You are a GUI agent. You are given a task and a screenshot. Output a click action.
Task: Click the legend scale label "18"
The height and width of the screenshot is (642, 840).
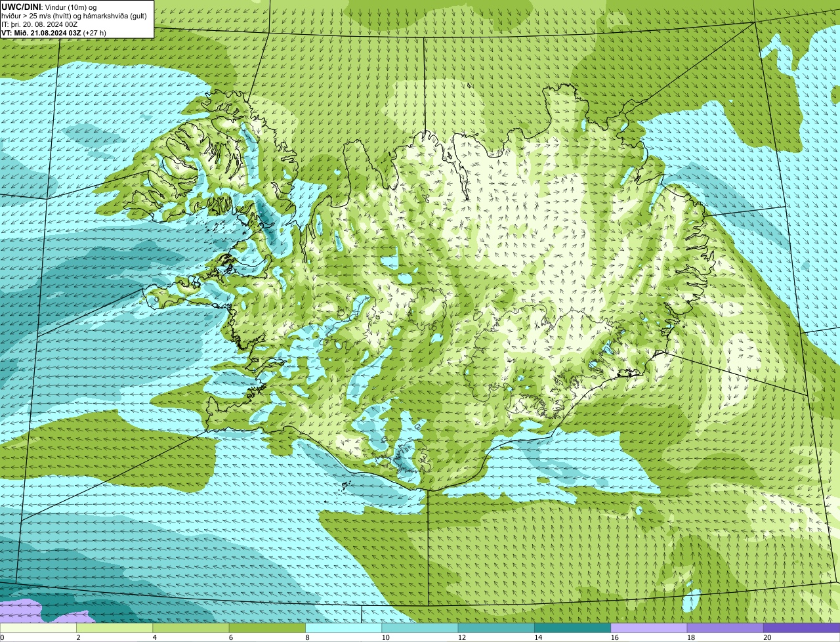pyautogui.click(x=691, y=637)
